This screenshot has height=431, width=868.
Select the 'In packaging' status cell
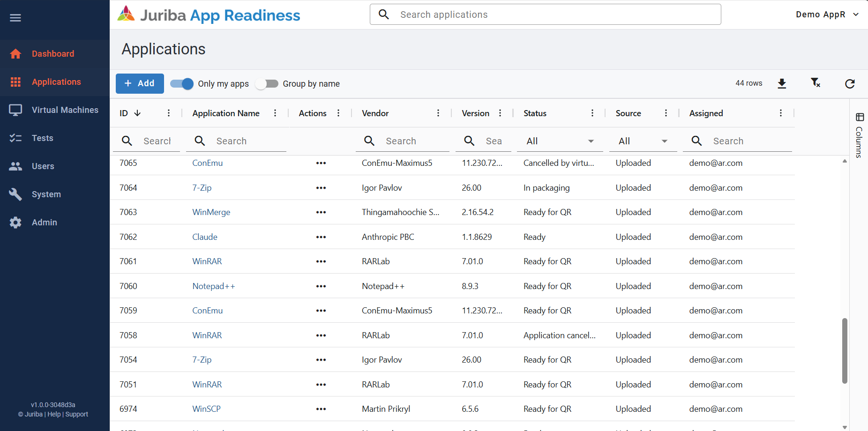pos(546,188)
